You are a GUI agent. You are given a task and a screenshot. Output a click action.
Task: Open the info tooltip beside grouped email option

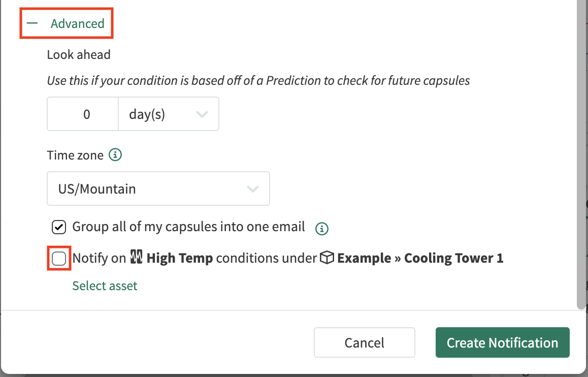click(x=322, y=229)
